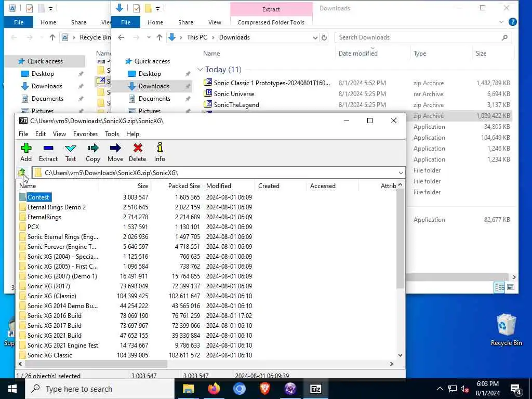Open the Share tab in Downloads window
The image size is (532, 399).
click(185, 22)
